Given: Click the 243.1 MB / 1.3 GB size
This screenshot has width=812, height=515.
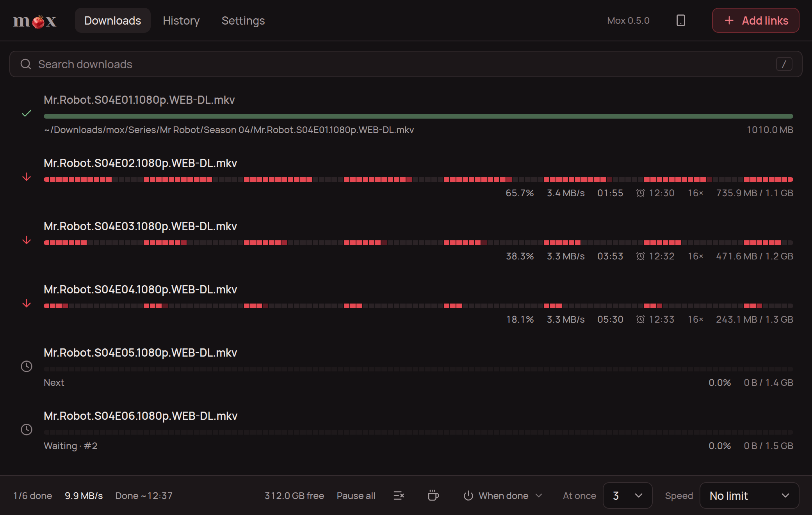Looking at the screenshot, I should coord(754,319).
